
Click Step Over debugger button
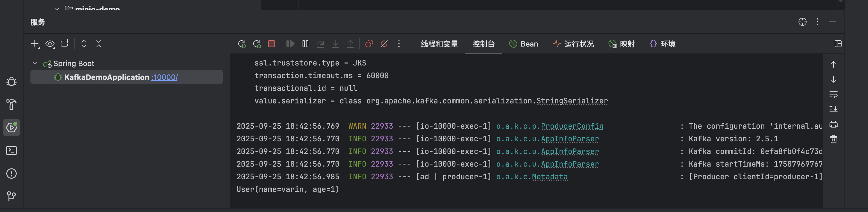320,44
